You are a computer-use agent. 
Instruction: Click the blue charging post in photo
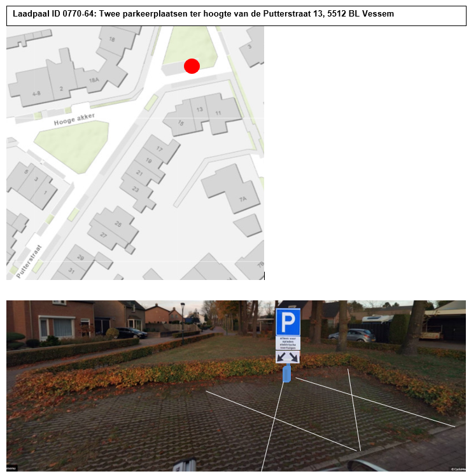click(x=286, y=374)
